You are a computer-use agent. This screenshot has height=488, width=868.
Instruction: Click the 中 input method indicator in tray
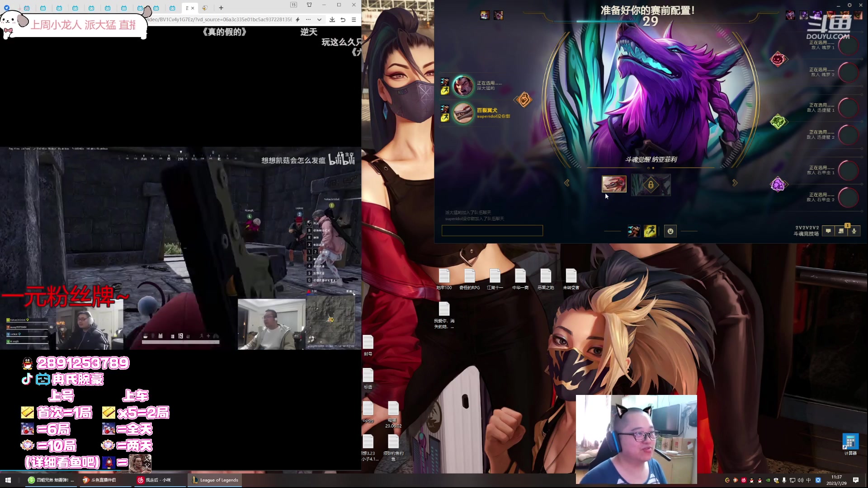click(x=808, y=480)
